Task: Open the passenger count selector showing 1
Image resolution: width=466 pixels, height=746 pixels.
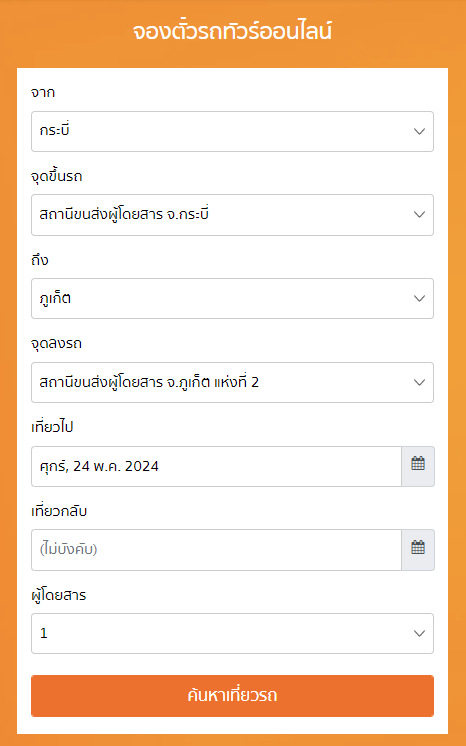Action: click(x=232, y=633)
